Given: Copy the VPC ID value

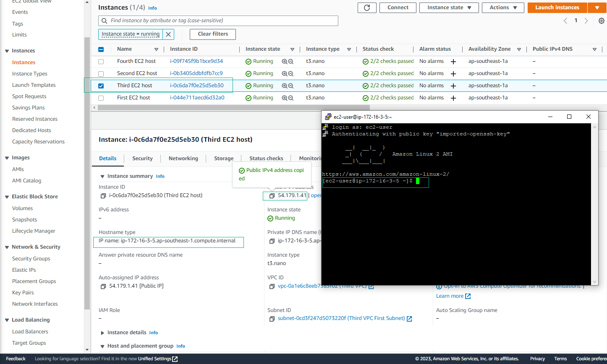Looking at the screenshot, I should pyautogui.click(x=272, y=286).
